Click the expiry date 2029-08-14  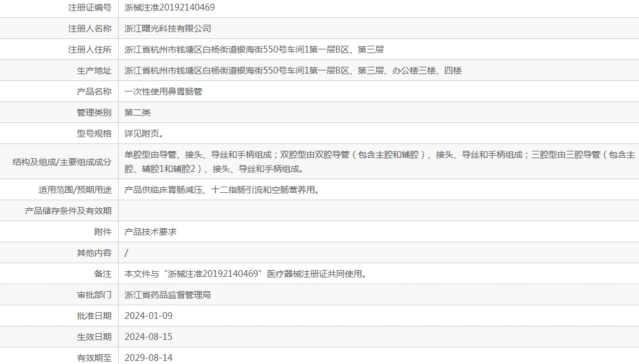(148, 358)
